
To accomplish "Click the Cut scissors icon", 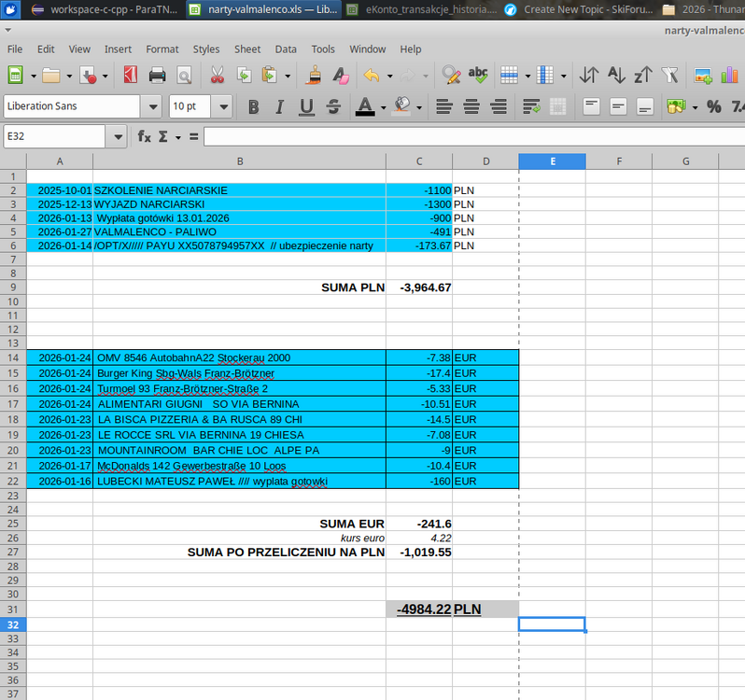I will coord(217,76).
